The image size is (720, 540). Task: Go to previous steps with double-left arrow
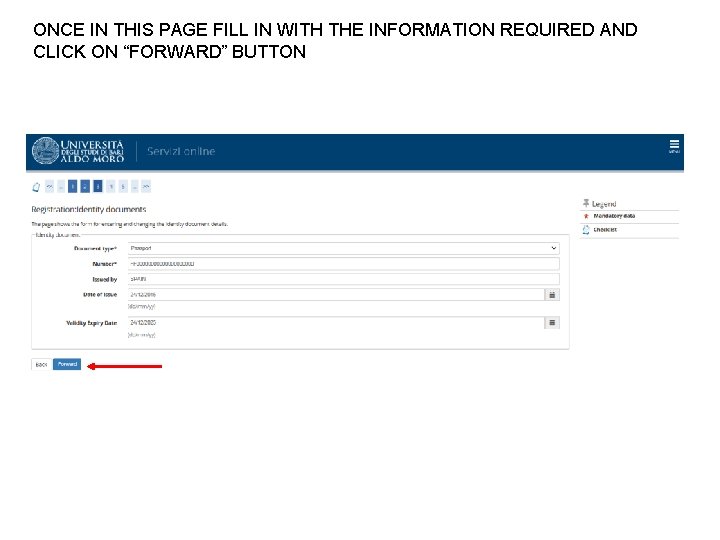coord(50,186)
